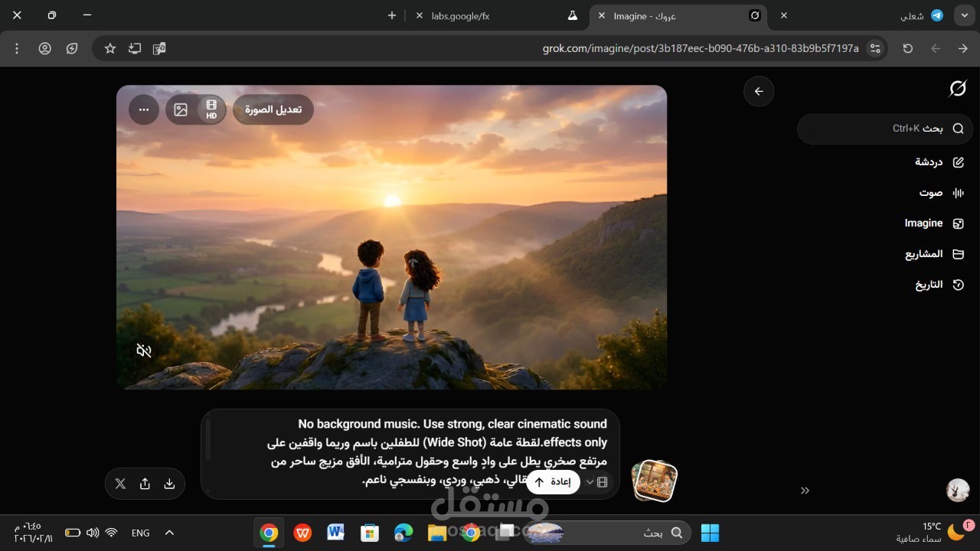The height and width of the screenshot is (551, 980).
Task: Open the search field with Ctrl+K hint
Action: pyautogui.click(x=885, y=129)
